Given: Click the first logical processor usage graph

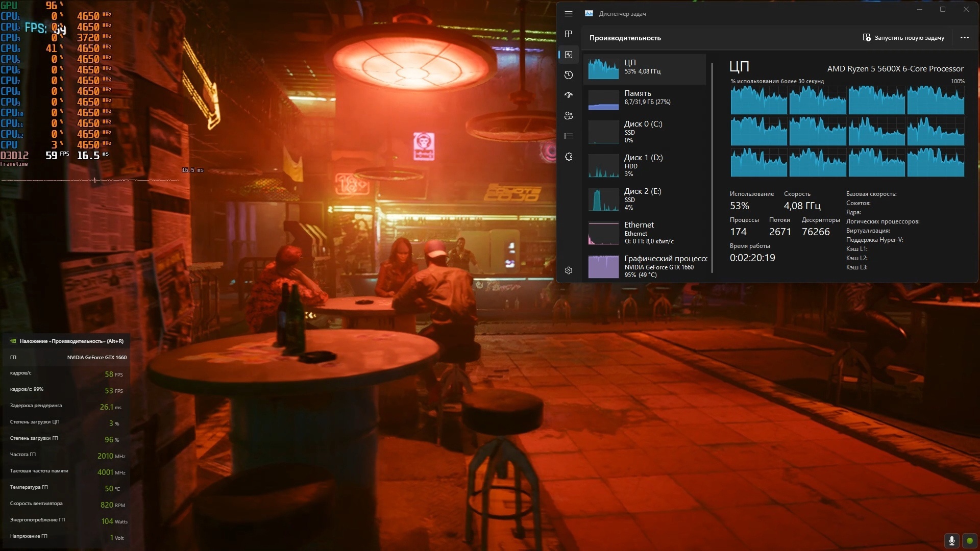Looking at the screenshot, I should 758,100.
